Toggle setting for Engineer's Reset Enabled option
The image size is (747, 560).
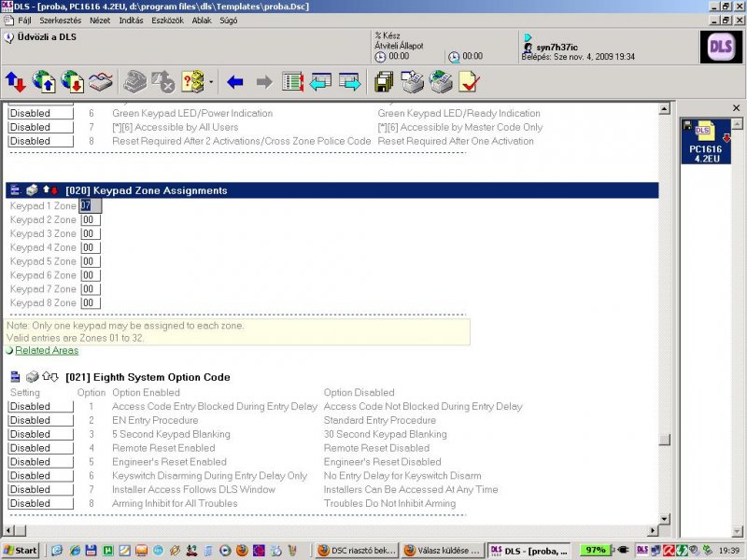pyautogui.click(x=41, y=461)
